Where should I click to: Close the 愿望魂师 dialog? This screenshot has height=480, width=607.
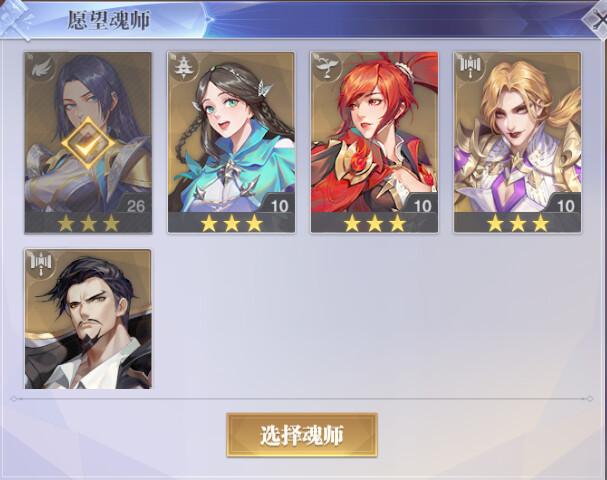596,19
